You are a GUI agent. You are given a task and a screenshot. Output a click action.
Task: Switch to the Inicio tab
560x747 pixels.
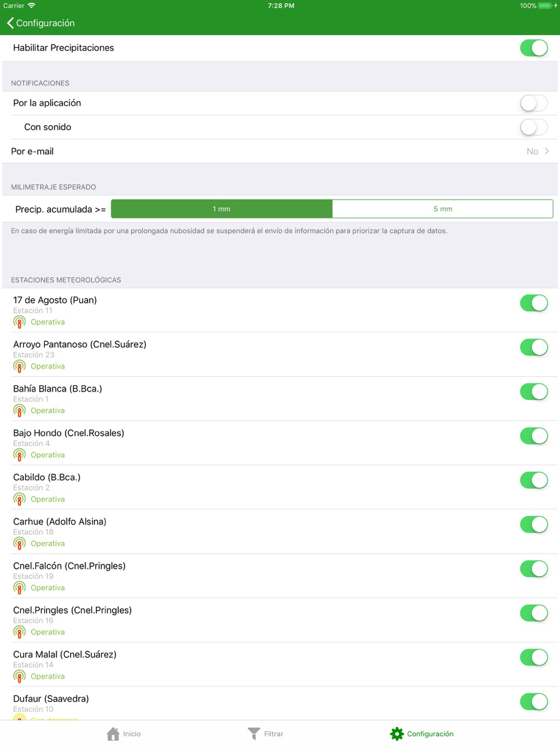coord(132,734)
